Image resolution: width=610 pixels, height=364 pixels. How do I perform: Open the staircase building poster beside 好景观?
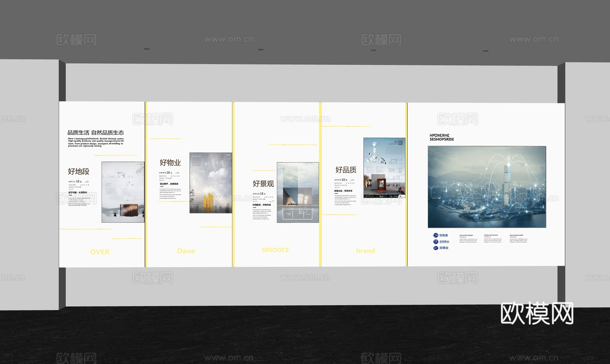tap(298, 192)
